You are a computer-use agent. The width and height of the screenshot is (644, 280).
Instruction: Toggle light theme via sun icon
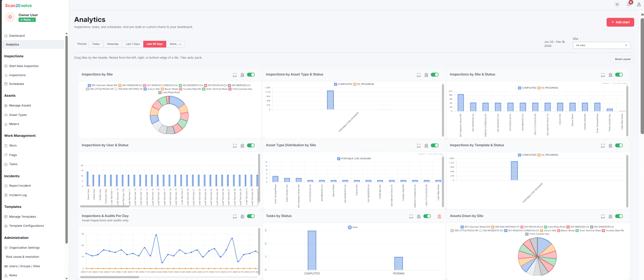(617, 4)
